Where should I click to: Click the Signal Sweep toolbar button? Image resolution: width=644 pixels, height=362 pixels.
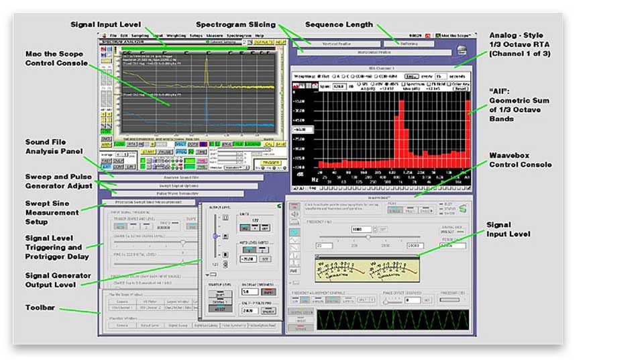(178, 325)
